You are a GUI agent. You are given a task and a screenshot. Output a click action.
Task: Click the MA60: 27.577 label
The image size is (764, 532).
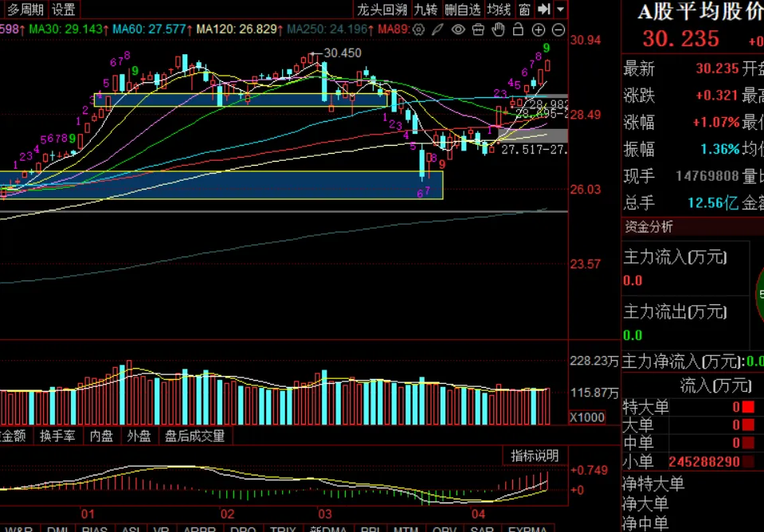tap(152, 29)
